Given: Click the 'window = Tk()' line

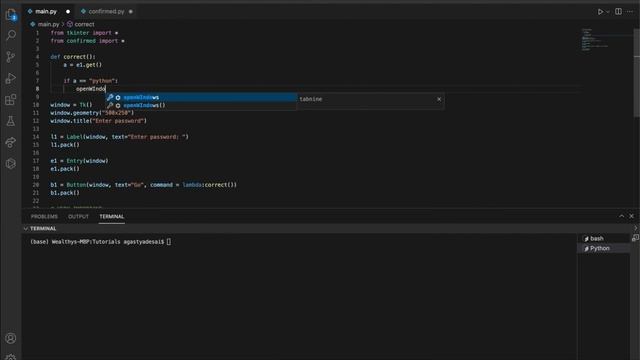Looking at the screenshot, I should coord(71,105).
